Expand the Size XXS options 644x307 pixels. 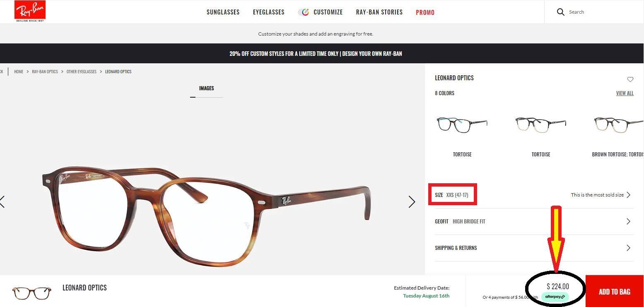534,195
